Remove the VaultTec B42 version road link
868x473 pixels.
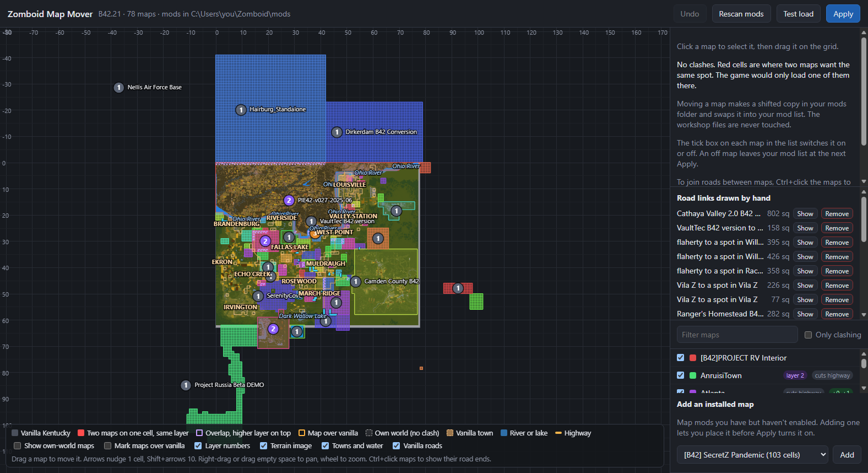(x=837, y=228)
